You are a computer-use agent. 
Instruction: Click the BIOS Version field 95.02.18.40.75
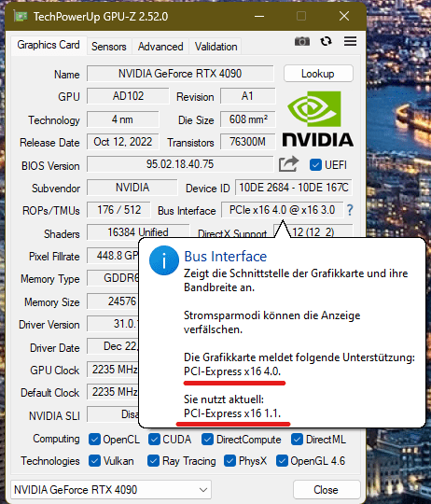180,164
